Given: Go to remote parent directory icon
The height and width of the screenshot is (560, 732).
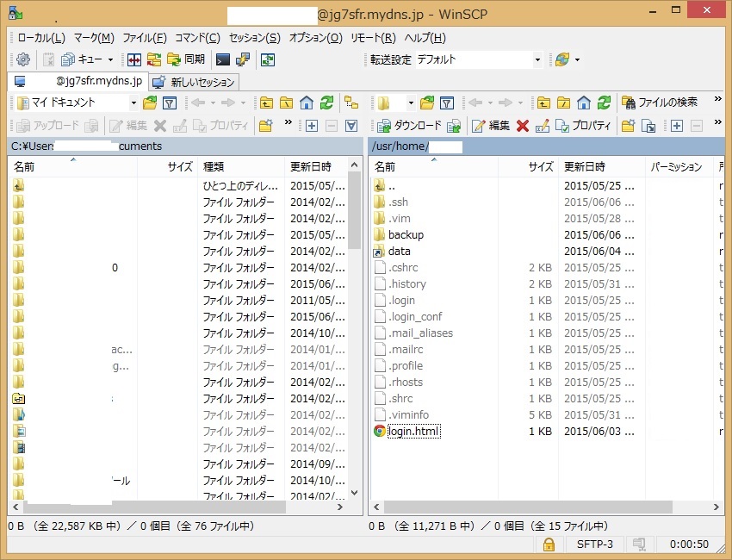Looking at the screenshot, I should coord(543,103).
